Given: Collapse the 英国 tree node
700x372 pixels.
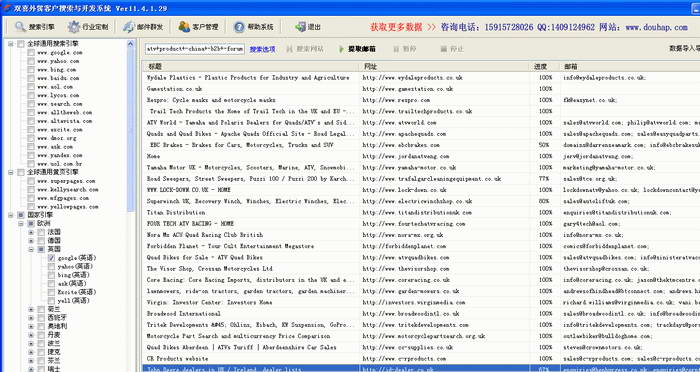Looking at the screenshot, I should 31,249.
